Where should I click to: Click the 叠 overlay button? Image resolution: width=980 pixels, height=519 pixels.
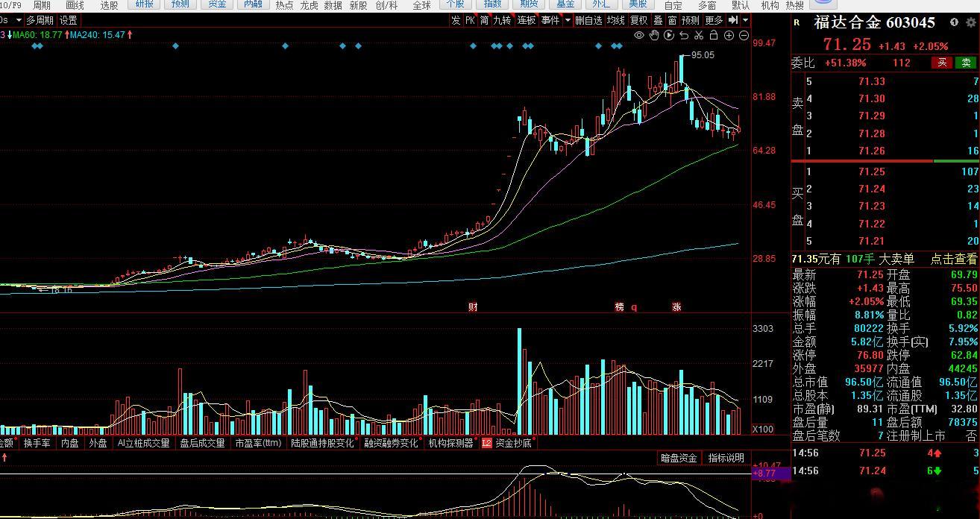tap(659, 20)
